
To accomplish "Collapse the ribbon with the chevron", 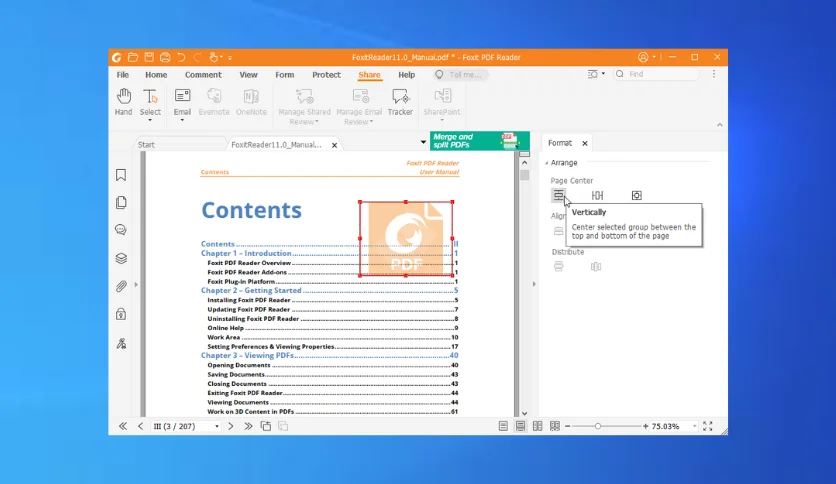I will [720, 125].
